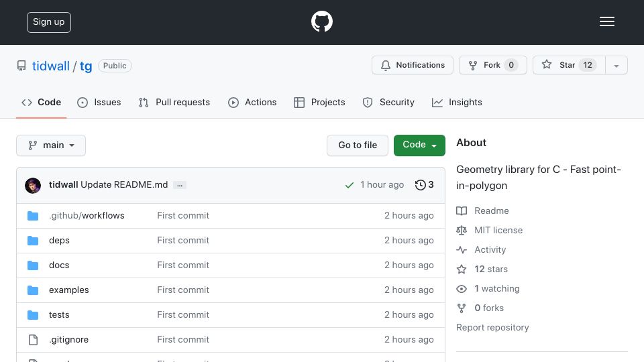Expand the star lists dropdown arrow

[616, 66]
